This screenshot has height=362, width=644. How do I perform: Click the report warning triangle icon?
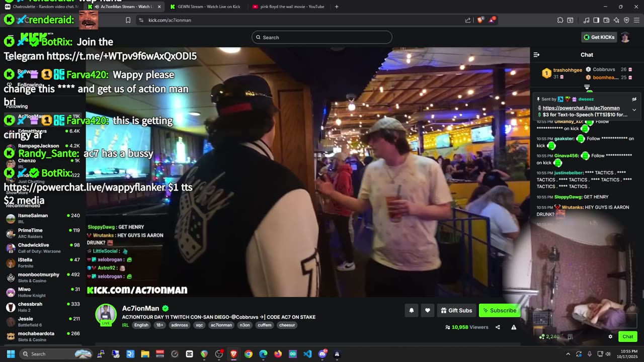[514, 327]
